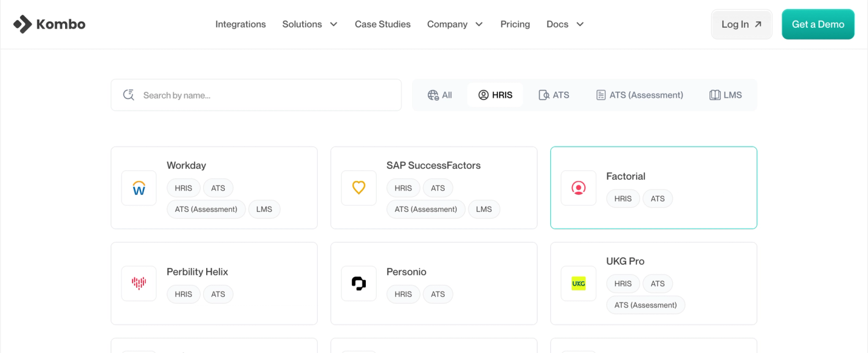
Task: Open the UKG Pro integration title
Action: [625, 261]
